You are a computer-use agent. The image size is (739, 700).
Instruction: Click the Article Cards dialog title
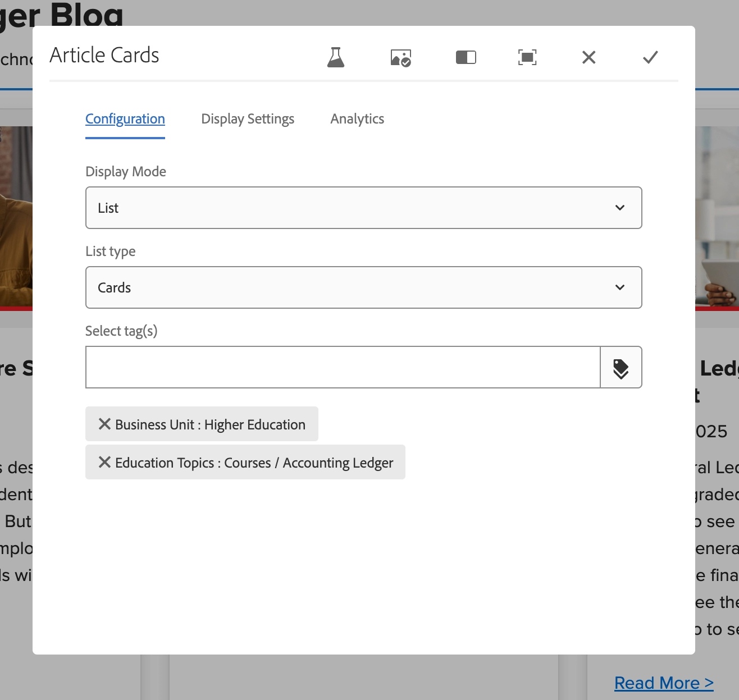click(104, 56)
